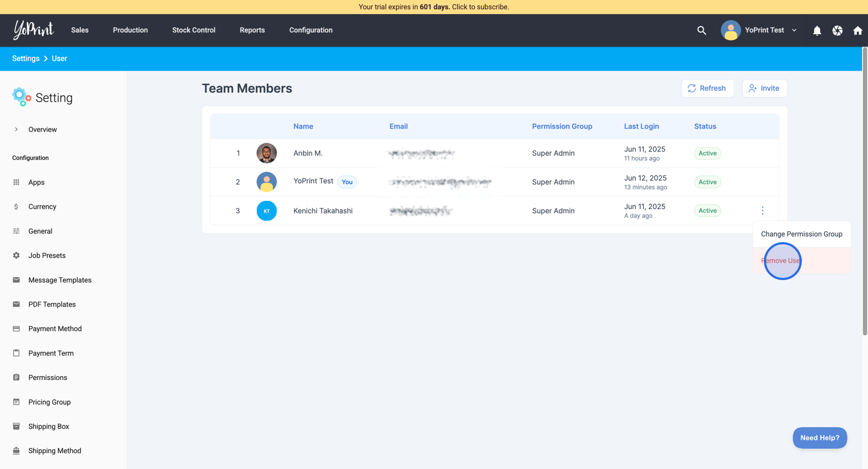Click the Setting gear icon

coord(21,97)
